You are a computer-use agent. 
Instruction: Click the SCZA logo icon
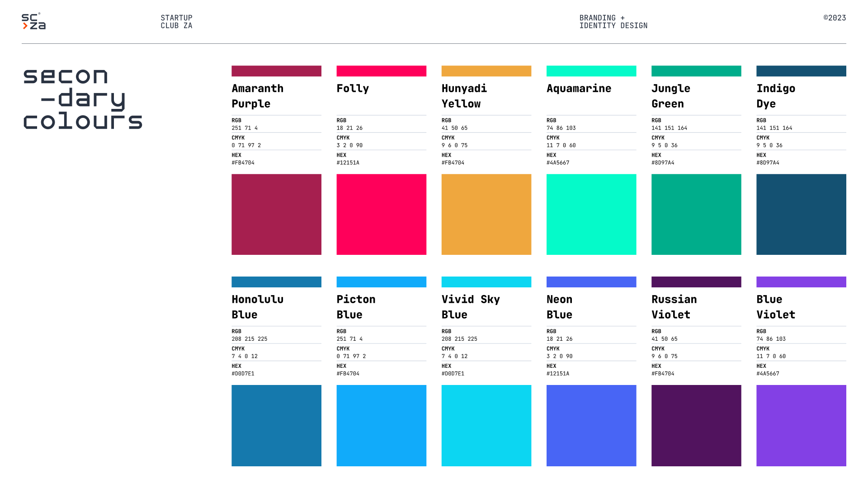click(33, 21)
